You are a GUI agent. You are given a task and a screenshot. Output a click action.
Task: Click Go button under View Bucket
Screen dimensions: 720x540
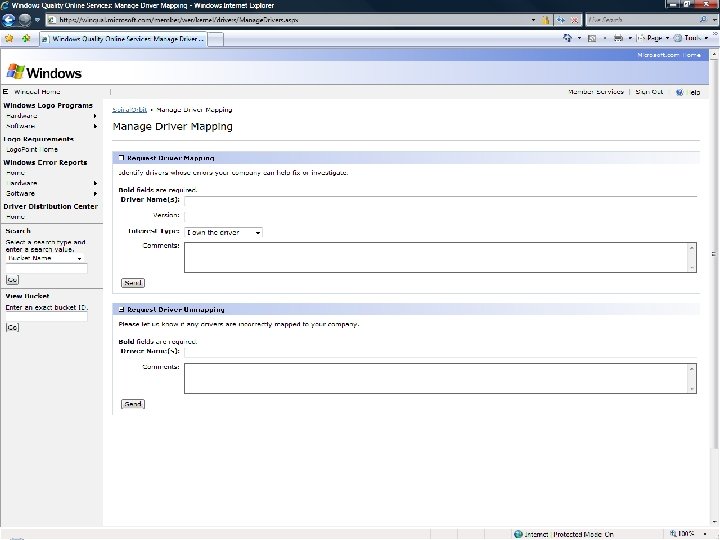(x=12, y=327)
